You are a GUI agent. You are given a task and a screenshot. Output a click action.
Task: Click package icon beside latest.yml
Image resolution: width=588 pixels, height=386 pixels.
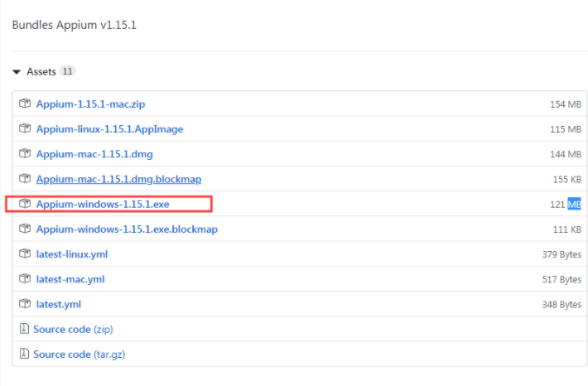point(25,303)
